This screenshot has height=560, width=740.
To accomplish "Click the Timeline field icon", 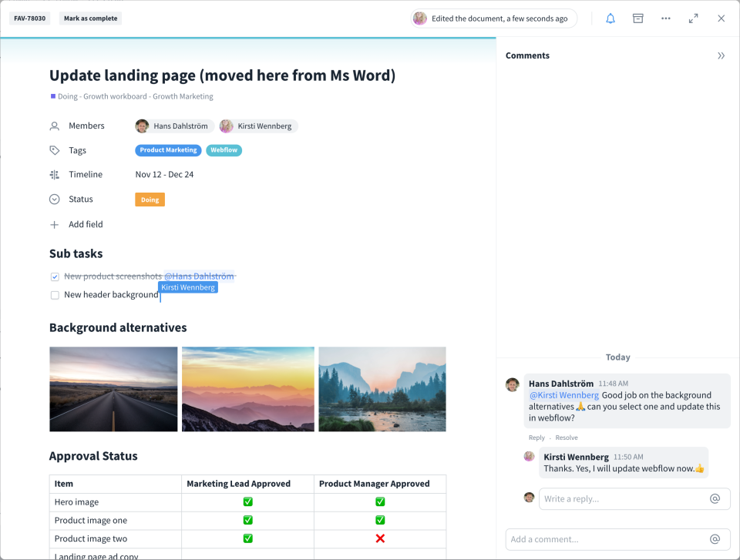I will pos(54,174).
